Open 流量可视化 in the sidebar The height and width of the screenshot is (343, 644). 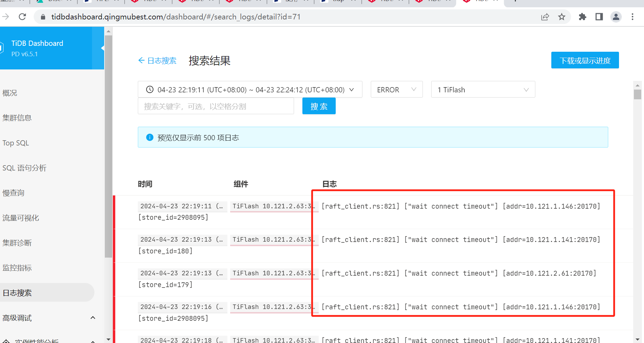click(21, 218)
